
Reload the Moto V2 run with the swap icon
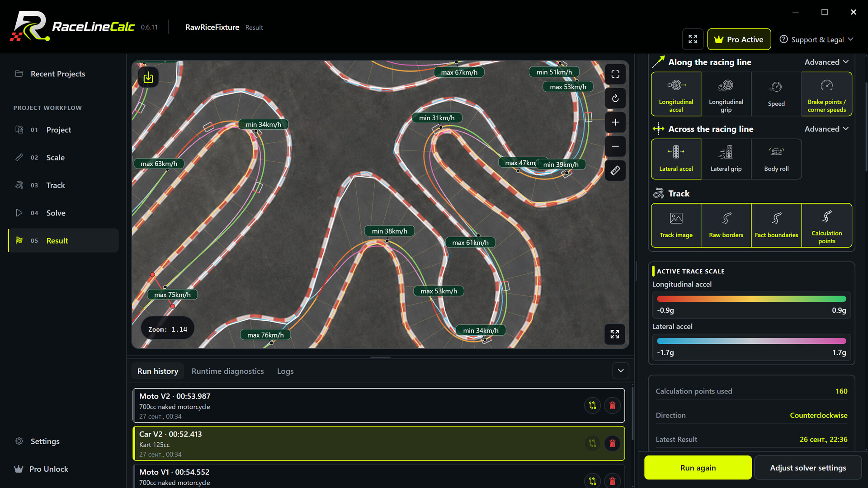[592, 405]
